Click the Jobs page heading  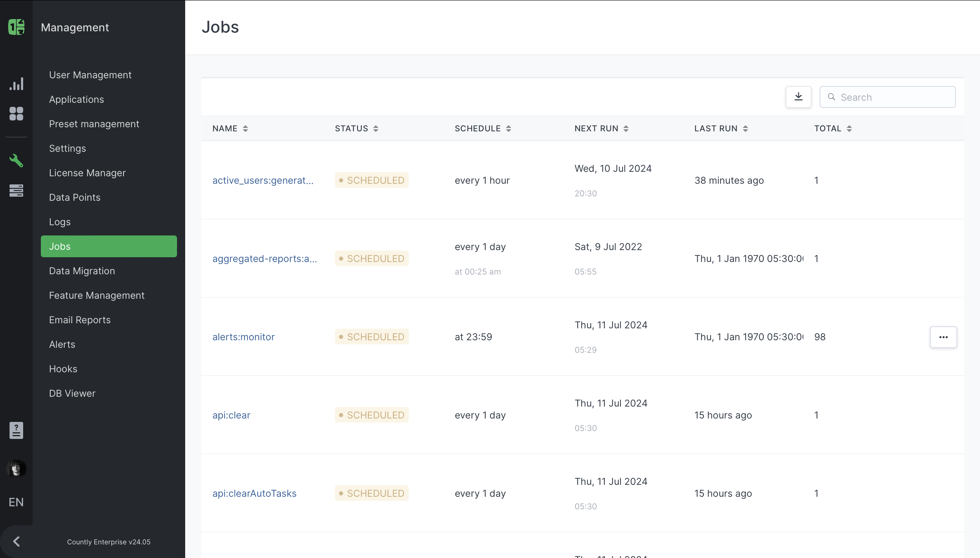(220, 27)
